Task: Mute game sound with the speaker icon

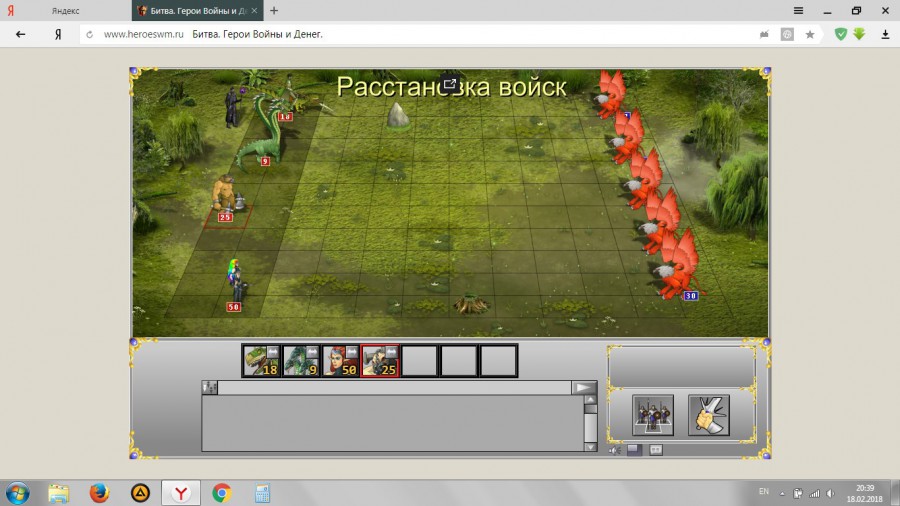Action: tap(615, 450)
